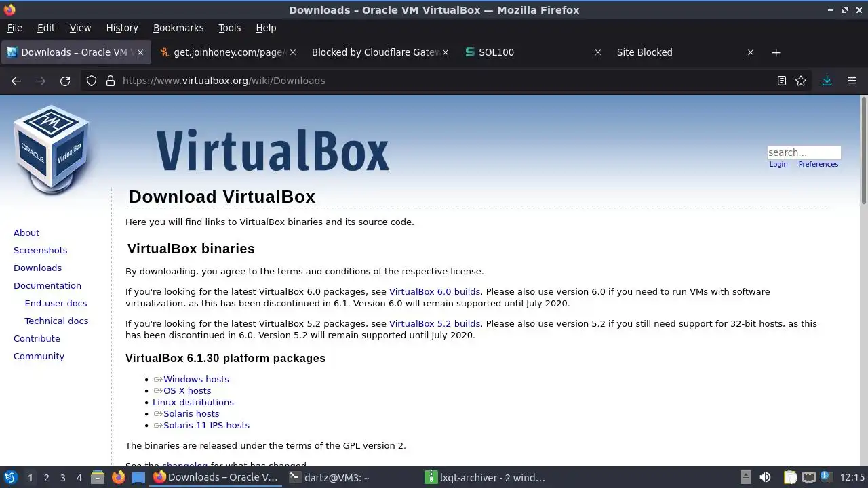Reload the current page
The width and height of the screenshot is (868, 488).
point(65,81)
